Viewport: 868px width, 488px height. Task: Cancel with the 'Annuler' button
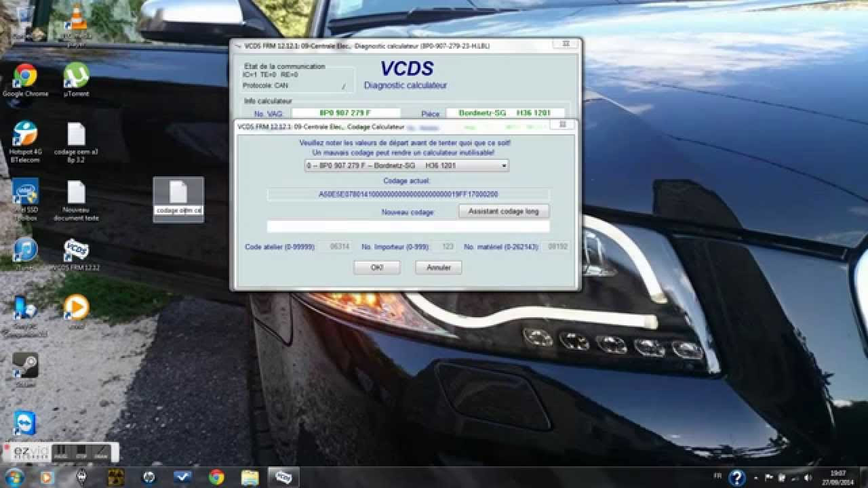439,268
